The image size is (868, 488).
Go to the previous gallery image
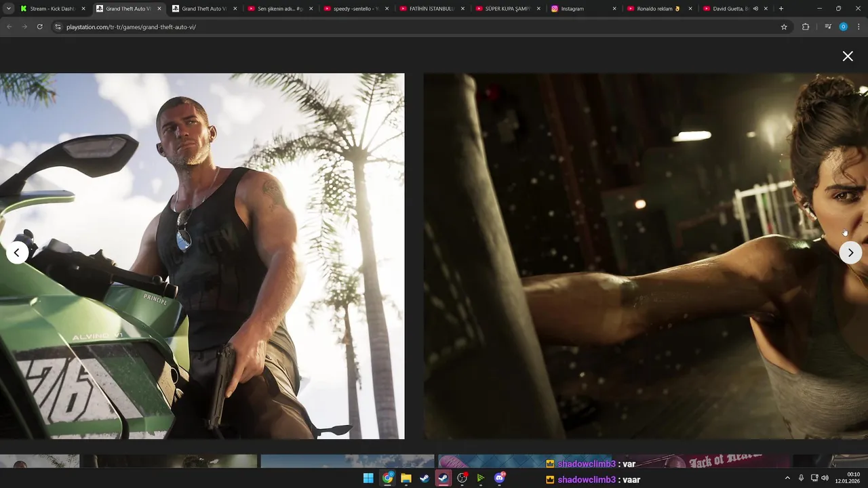click(17, 253)
